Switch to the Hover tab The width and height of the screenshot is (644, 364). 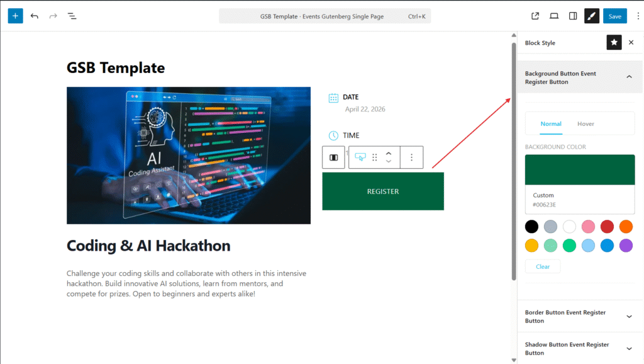[586, 123]
